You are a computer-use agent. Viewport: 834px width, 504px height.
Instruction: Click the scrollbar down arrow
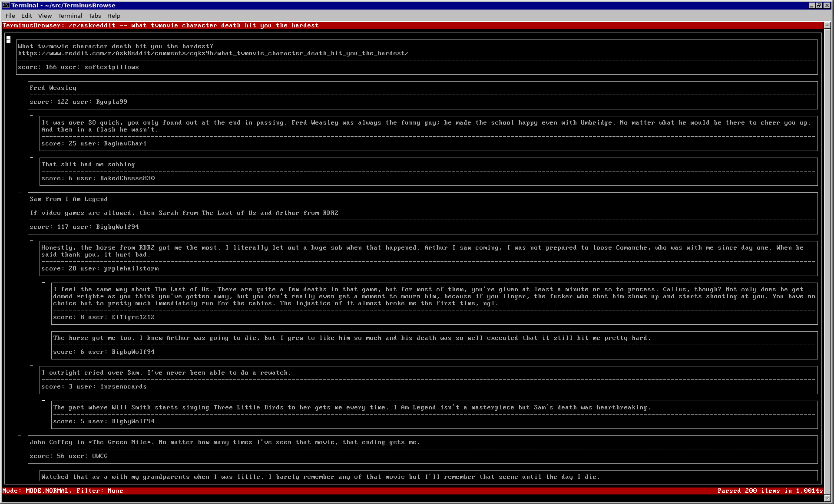[x=827, y=498]
